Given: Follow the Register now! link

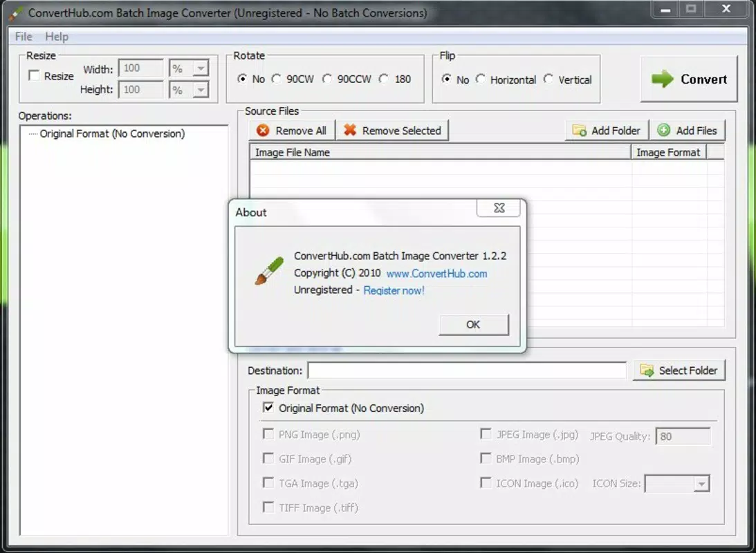Looking at the screenshot, I should (394, 290).
